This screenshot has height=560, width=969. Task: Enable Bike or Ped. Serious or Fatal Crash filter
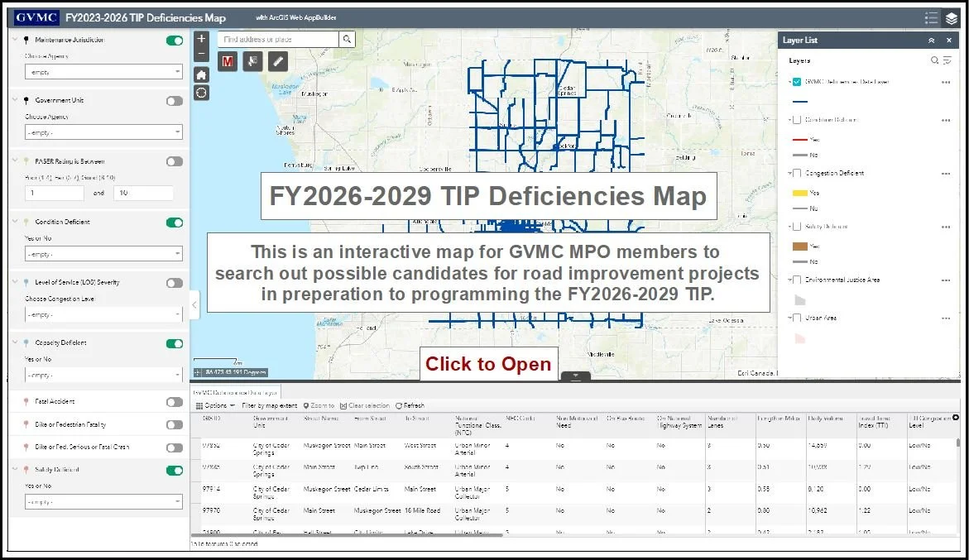(175, 448)
